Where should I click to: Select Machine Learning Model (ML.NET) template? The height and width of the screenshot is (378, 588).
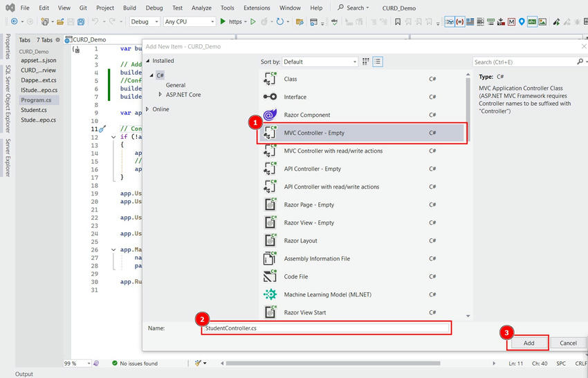coord(362,295)
